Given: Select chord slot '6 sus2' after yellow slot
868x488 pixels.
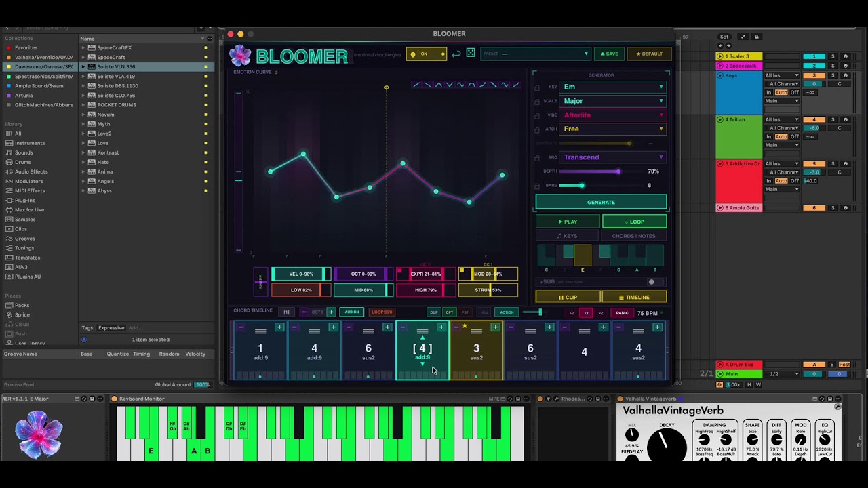Looking at the screenshot, I should click(530, 351).
